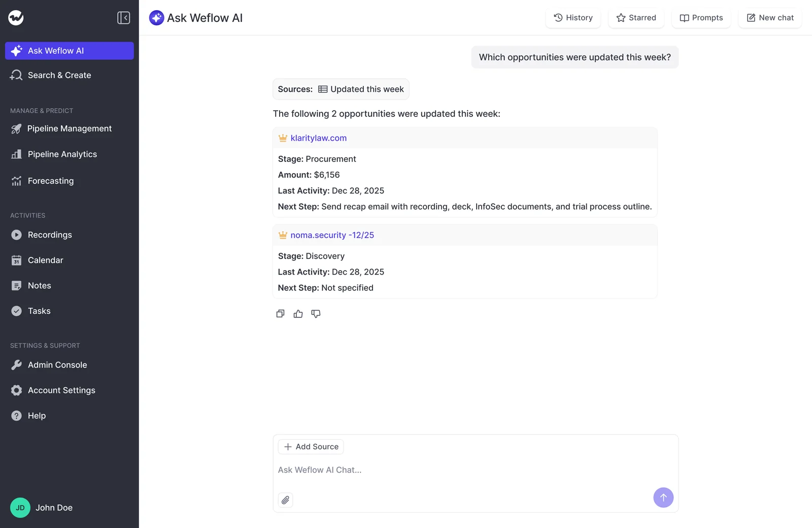Focus the Ask Weflow AI Chat input
The image size is (812, 528).
coord(476,470)
